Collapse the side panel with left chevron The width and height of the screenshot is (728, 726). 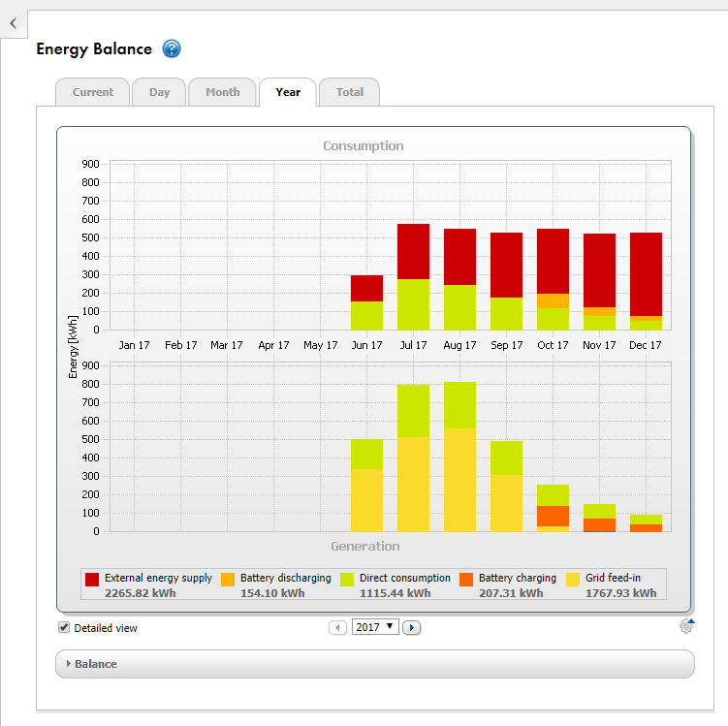point(13,21)
